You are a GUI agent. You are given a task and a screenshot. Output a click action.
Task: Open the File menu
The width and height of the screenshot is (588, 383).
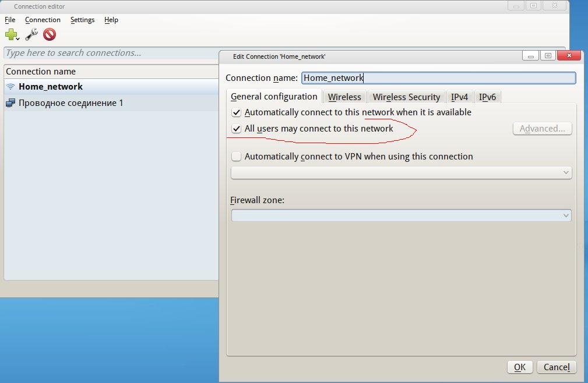(x=10, y=20)
